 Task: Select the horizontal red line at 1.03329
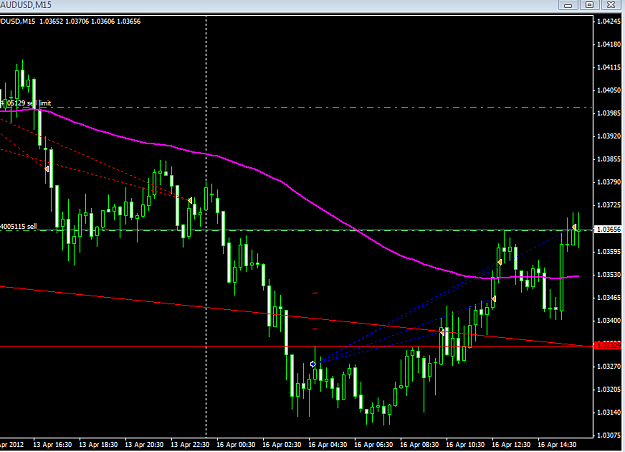(x=297, y=346)
